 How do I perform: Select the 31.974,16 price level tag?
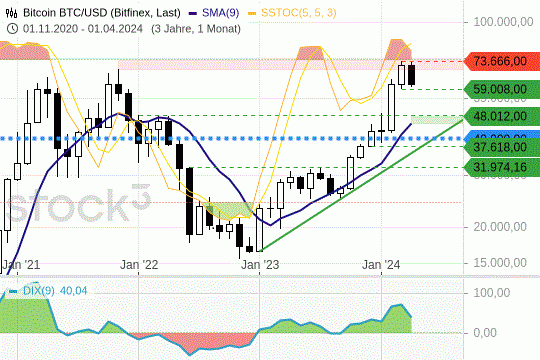pos(502,167)
